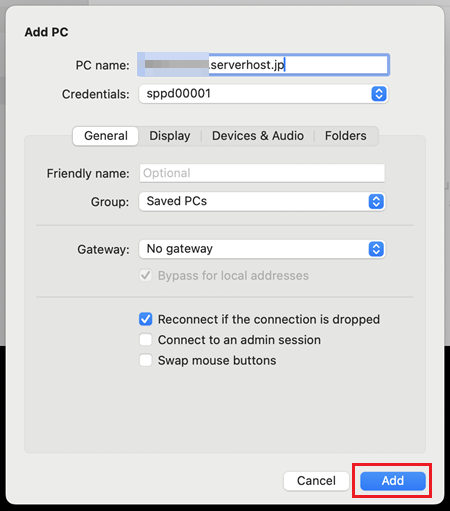Open the No gateway dropdown
Screen dimensions: 450x511
pyautogui.click(x=262, y=249)
